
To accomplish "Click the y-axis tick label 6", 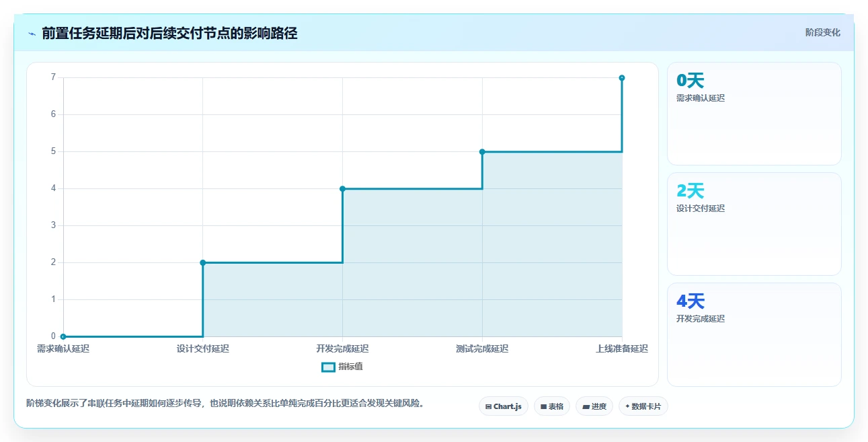I will (53, 114).
